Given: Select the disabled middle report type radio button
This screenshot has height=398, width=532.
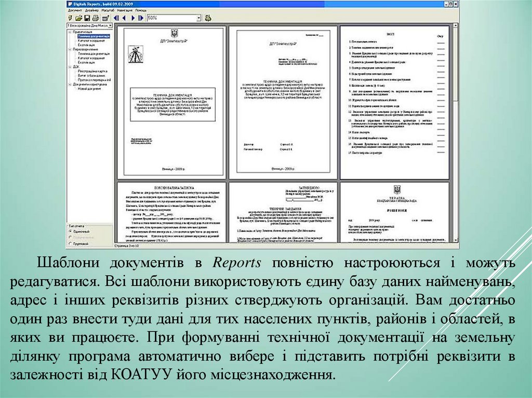Looking at the screenshot, I should coord(71,237).
